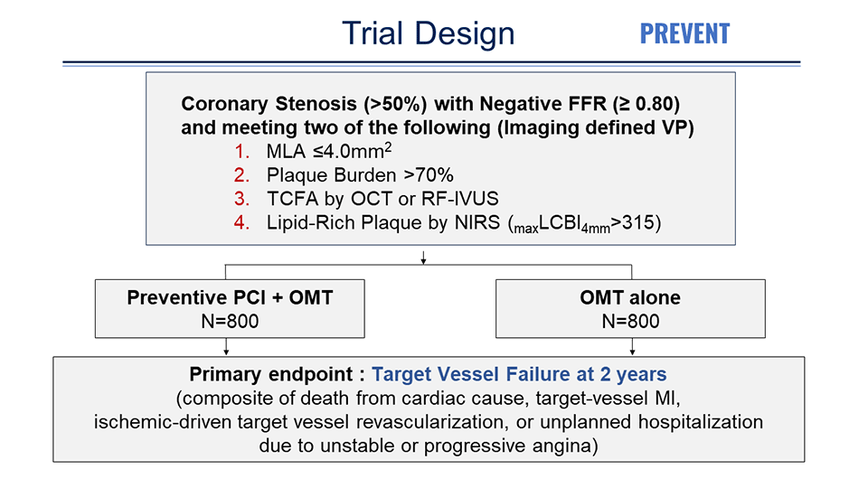Click the Primary endpoint label

pyautogui.click(x=277, y=374)
